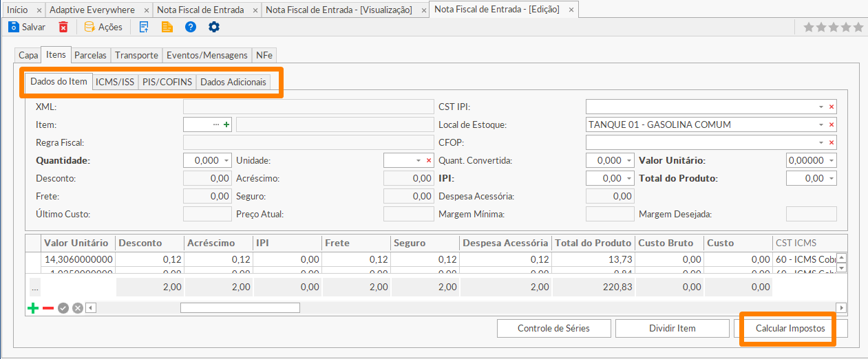
Task: Open the IPI field dropdown arrow
Action: coord(628,178)
